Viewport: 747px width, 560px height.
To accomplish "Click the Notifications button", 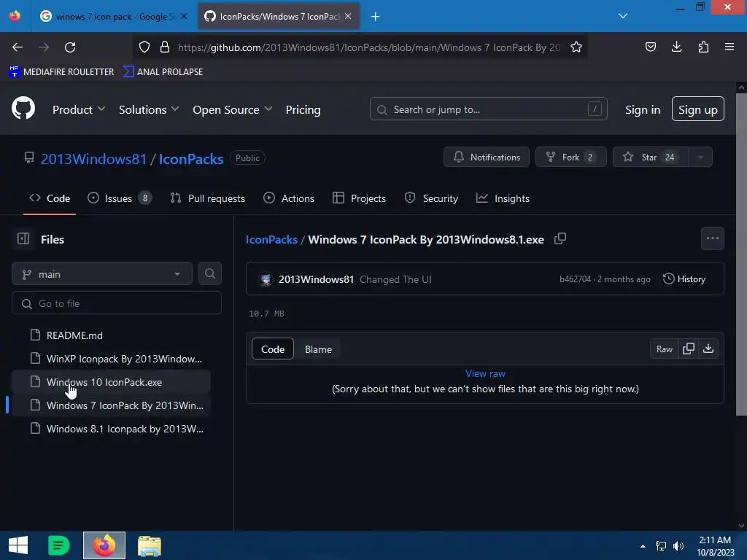I will click(x=487, y=157).
